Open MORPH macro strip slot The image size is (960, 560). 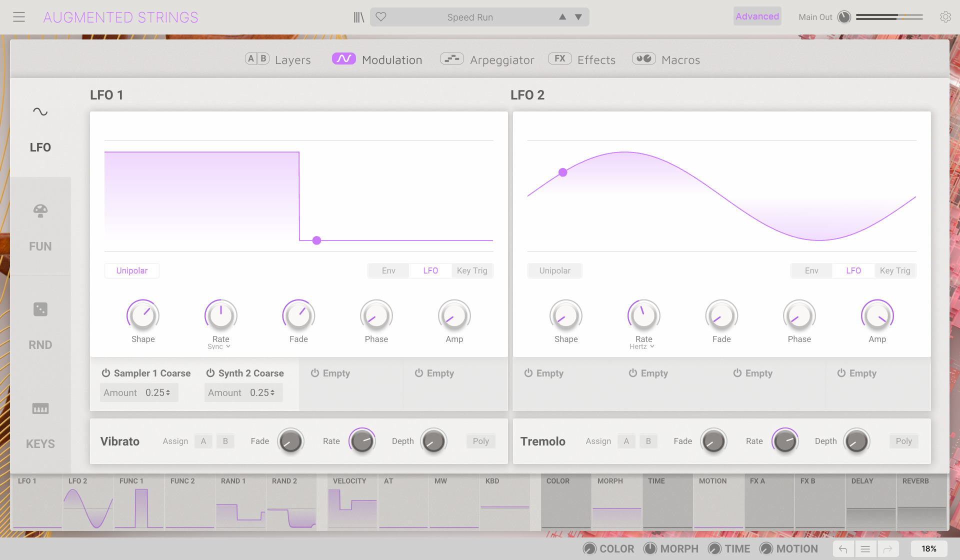[617, 502]
